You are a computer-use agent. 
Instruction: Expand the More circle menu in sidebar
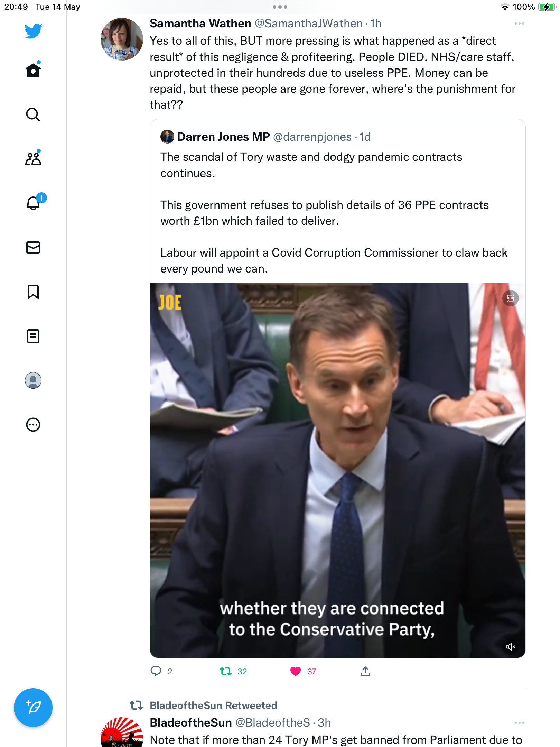pos(33,425)
